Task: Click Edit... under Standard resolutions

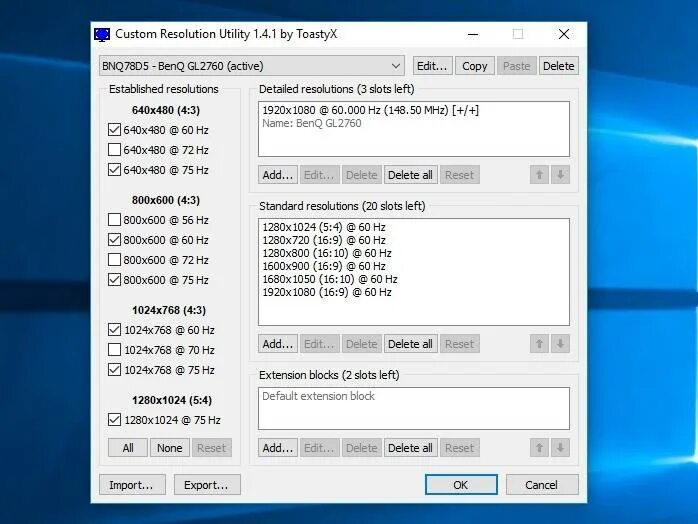Action: coord(319,344)
